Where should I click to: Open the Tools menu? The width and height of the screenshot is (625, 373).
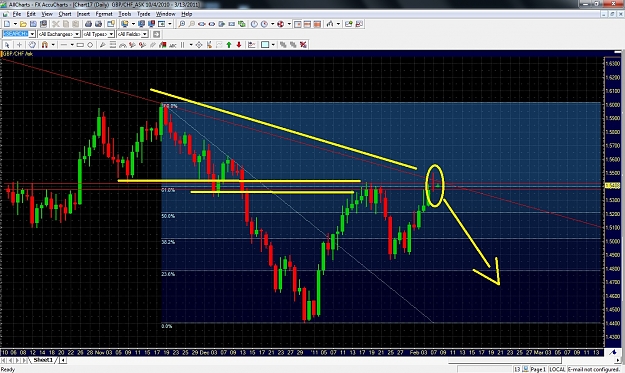124,14
